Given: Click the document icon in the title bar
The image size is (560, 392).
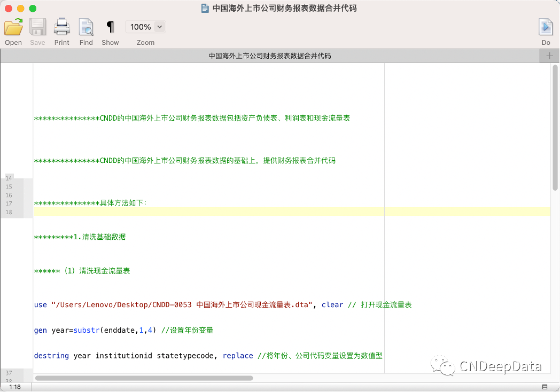Looking at the screenshot, I should (205, 8).
